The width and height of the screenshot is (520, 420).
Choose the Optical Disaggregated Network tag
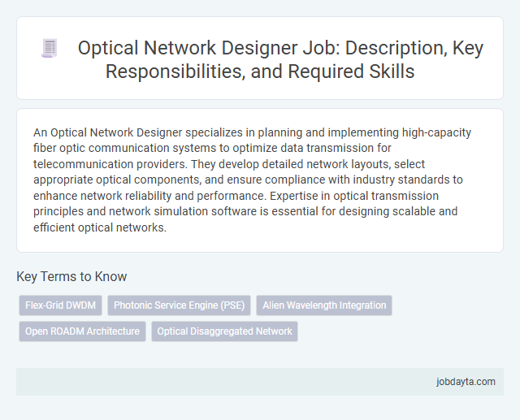pos(224,331)
